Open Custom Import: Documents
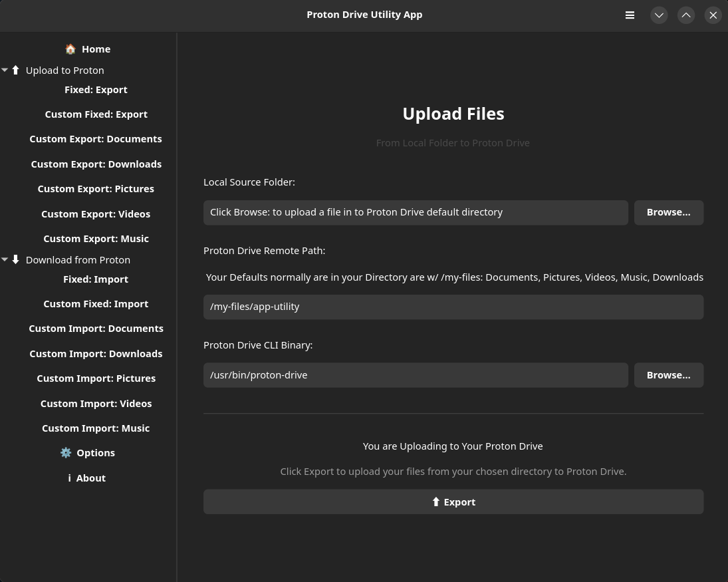 pos(96,329)
